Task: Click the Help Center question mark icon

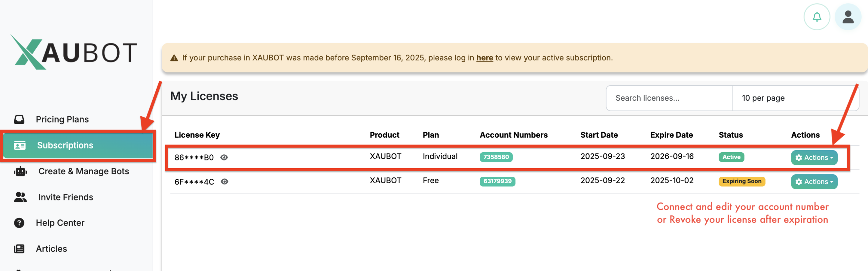Action: (x=19, y=223)
